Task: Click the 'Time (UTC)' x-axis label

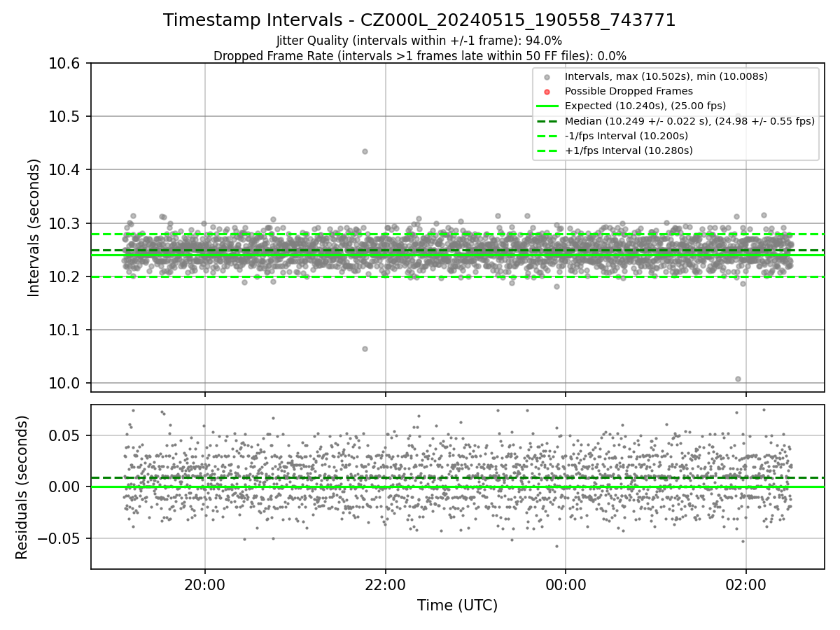Action: (457, 605)
